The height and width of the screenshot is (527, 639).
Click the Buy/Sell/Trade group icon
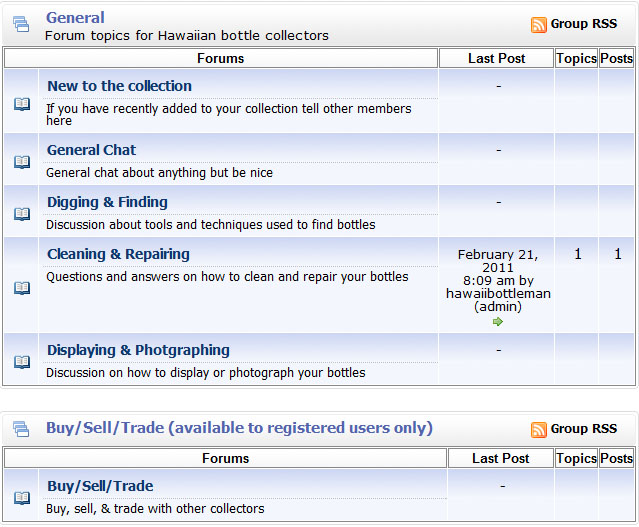click(21, 429)
